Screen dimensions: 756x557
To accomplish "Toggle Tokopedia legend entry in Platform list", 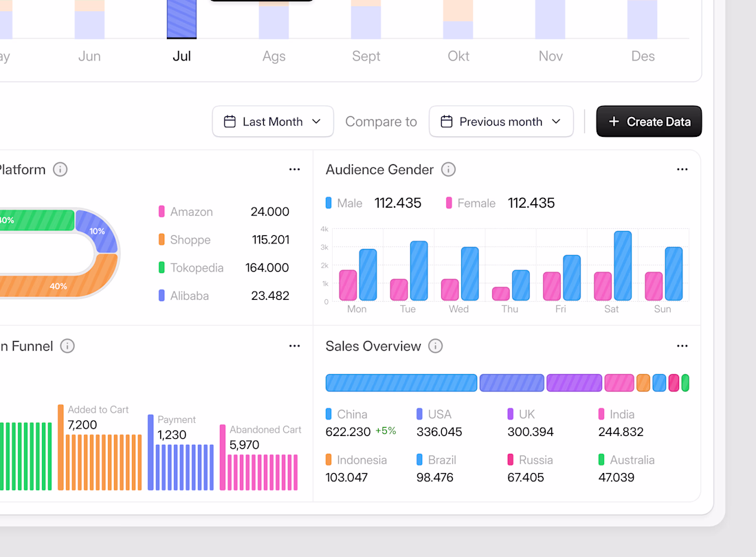I will [192, 267].
